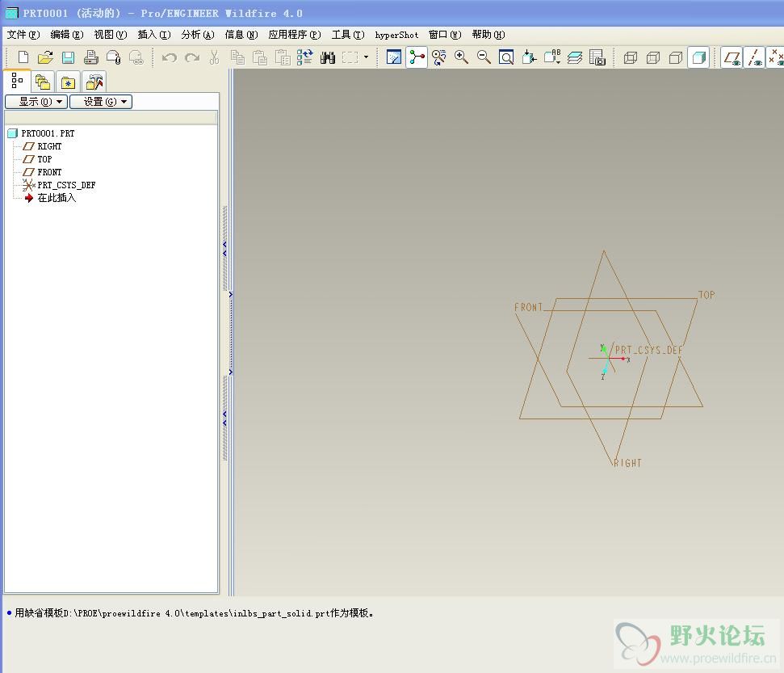Click the Zoom Out magnifier

[484, 57]
